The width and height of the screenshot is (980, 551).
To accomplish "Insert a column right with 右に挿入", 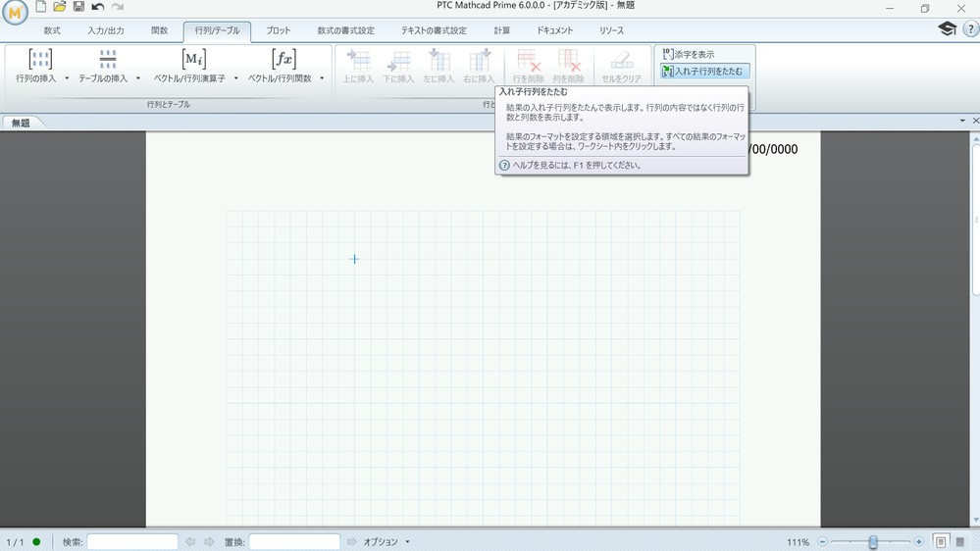I will pyautogui.click(x=478, y=67).
